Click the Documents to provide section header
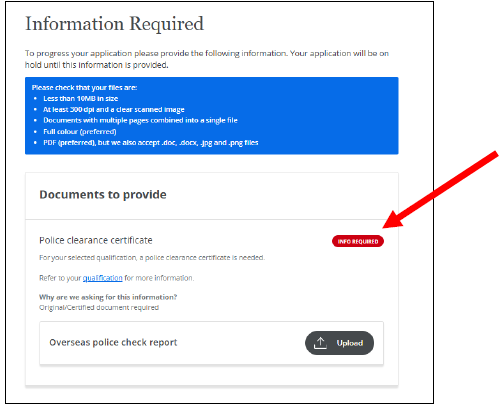This screenshot has width=499, height=407. click(103, 195)
